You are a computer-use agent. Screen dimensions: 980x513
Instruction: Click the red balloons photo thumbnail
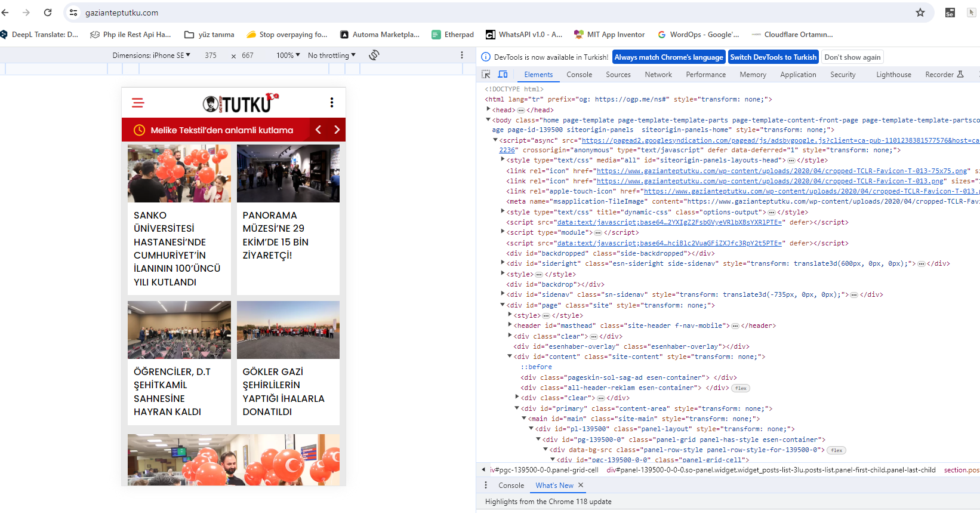click(179, 173)
